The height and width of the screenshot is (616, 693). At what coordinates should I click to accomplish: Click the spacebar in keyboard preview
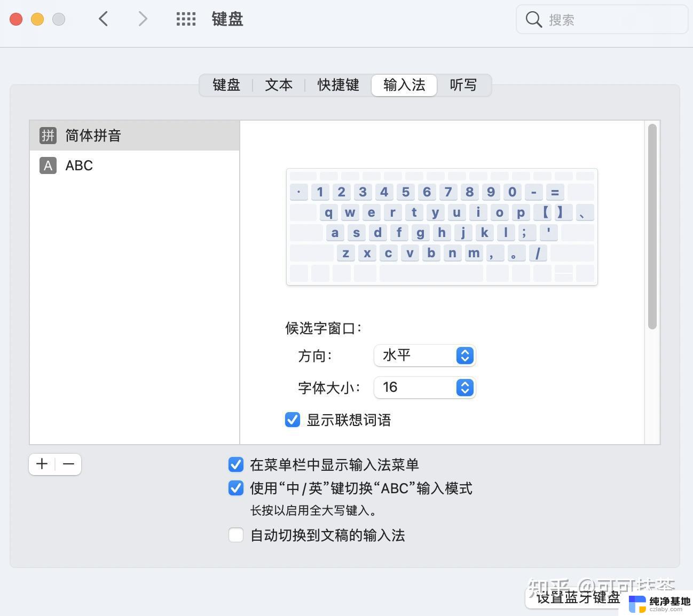pos(431,273)
